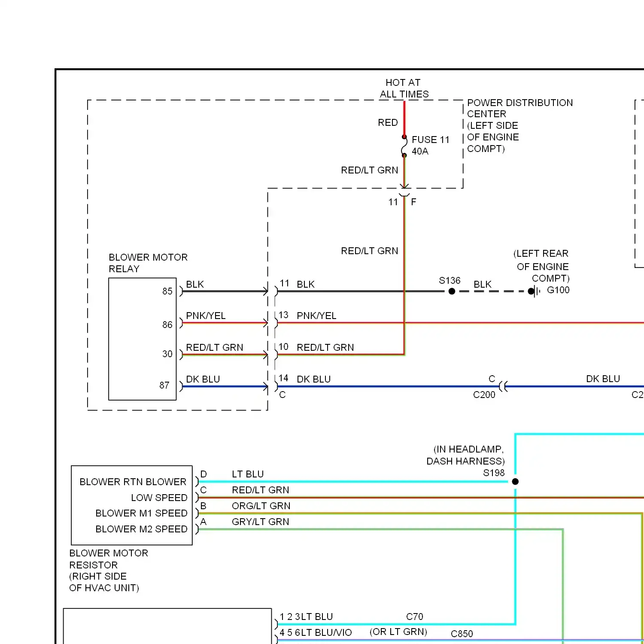Select 'LT BLU' label on resistor pin D wire
Viewport: 644px width, 644px height.
pyautogui.click(x=248, y=474)
